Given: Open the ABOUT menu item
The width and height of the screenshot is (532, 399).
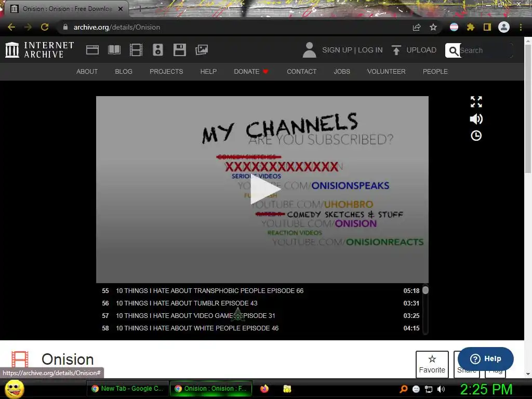Looking at the screenshot, I should coord(87,72).
